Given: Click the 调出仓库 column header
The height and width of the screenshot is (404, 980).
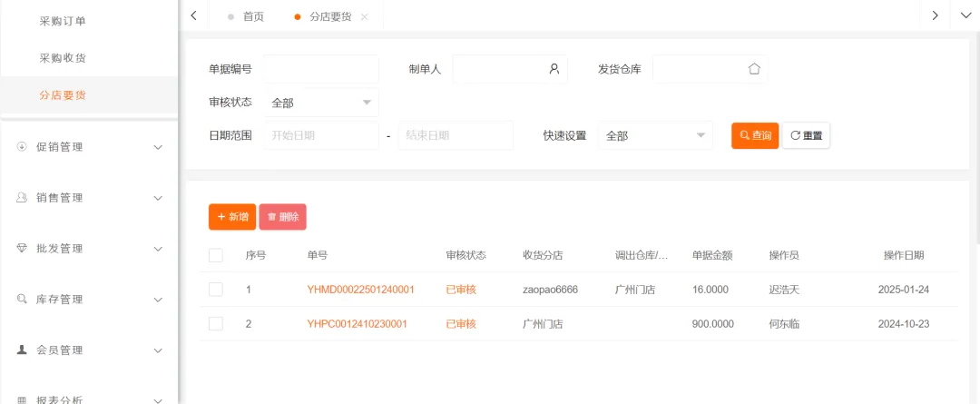Looking at the screenshot, I should [x=642, y=255].
